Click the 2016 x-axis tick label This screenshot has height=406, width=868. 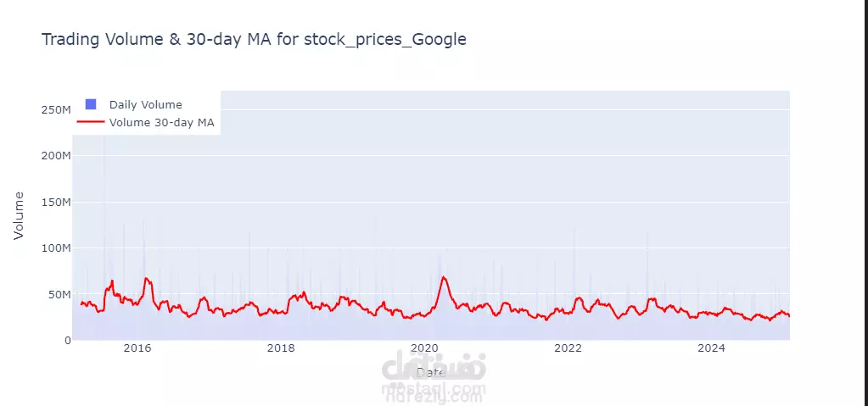click(x=137, y=348)
